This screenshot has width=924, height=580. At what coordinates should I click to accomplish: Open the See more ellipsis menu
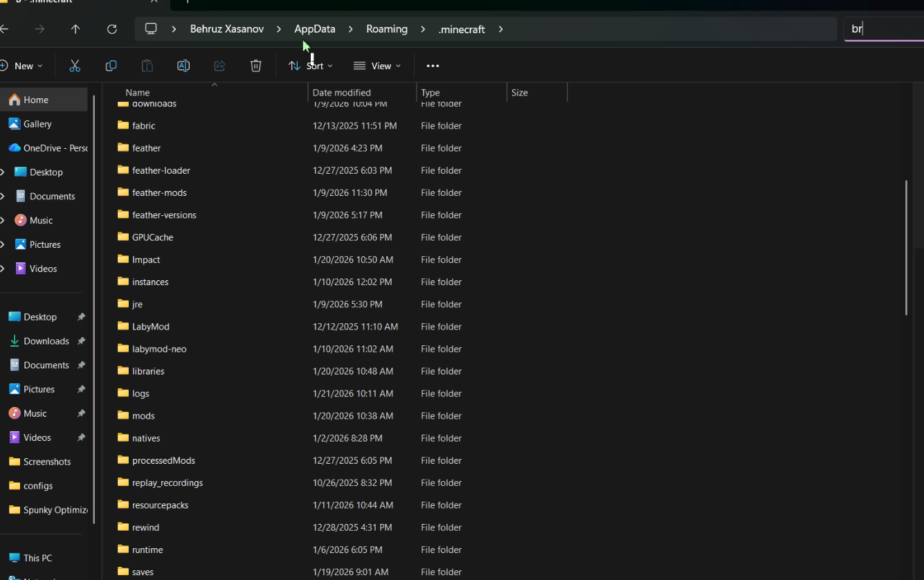[433, 66]
